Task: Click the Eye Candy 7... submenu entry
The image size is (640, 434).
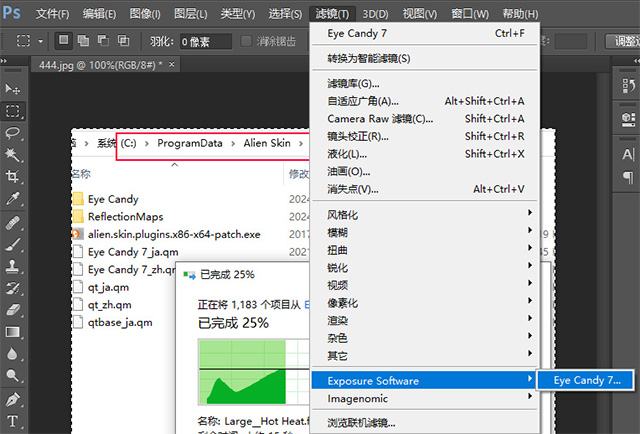Action: click(587, 380)
